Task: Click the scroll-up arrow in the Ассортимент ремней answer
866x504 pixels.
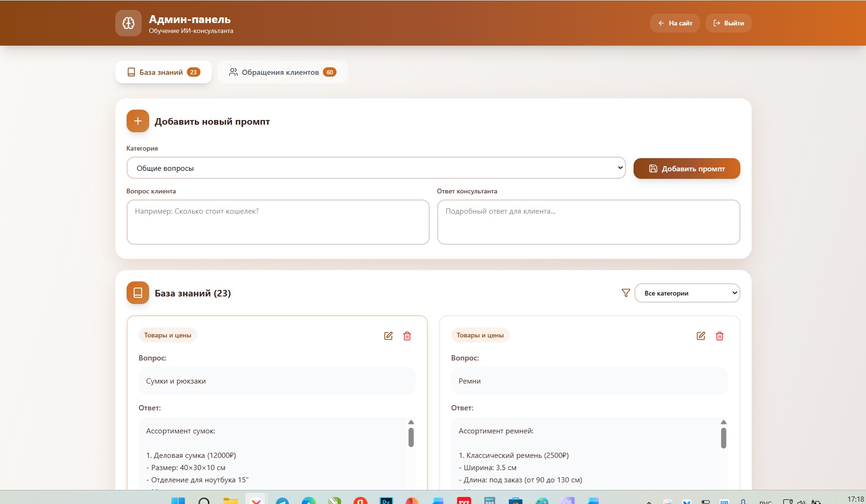Action: point(723,422)
